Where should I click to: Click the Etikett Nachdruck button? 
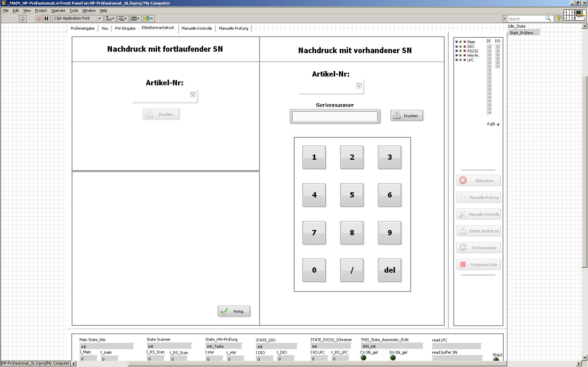[x=479, y=231]
